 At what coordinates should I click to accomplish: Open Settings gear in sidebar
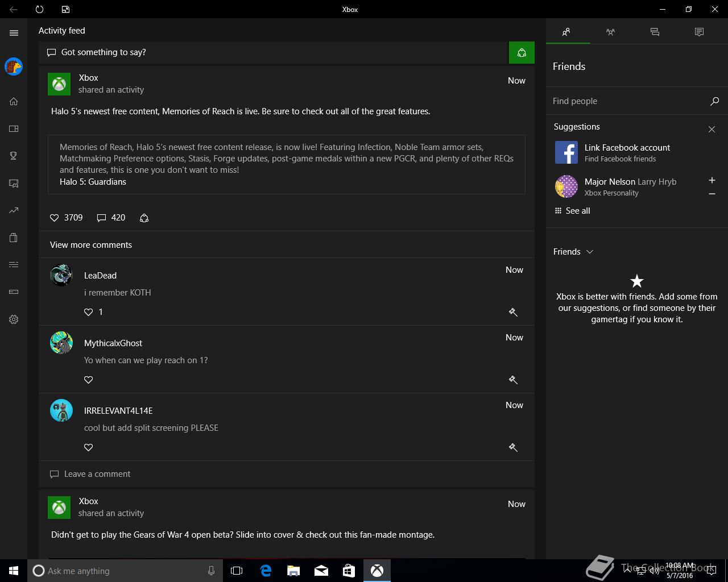[x=14, y=319]
